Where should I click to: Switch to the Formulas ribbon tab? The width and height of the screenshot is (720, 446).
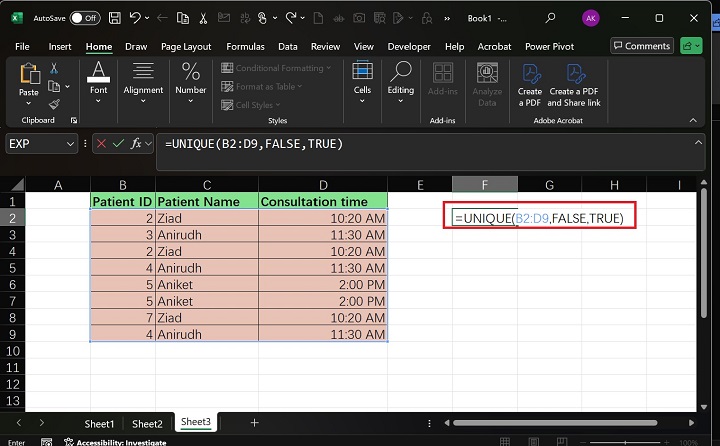[x=245, y=46]
